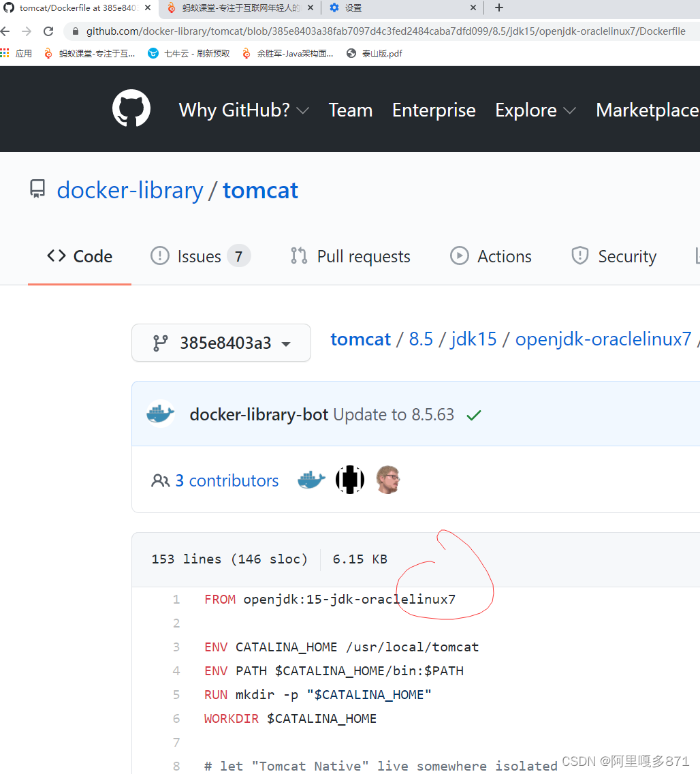Open the Marketplace navigation item
The height and width of the screenshot is (774, 700).
(x=647, y=110)
